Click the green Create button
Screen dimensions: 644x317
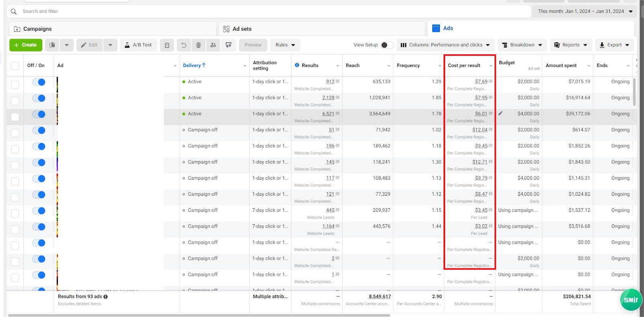(25, 45)
